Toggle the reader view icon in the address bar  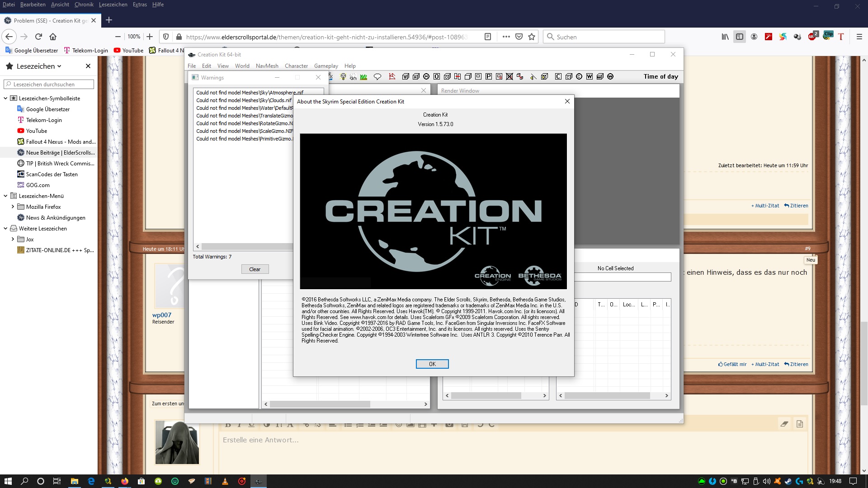click(x=488, y=37)
